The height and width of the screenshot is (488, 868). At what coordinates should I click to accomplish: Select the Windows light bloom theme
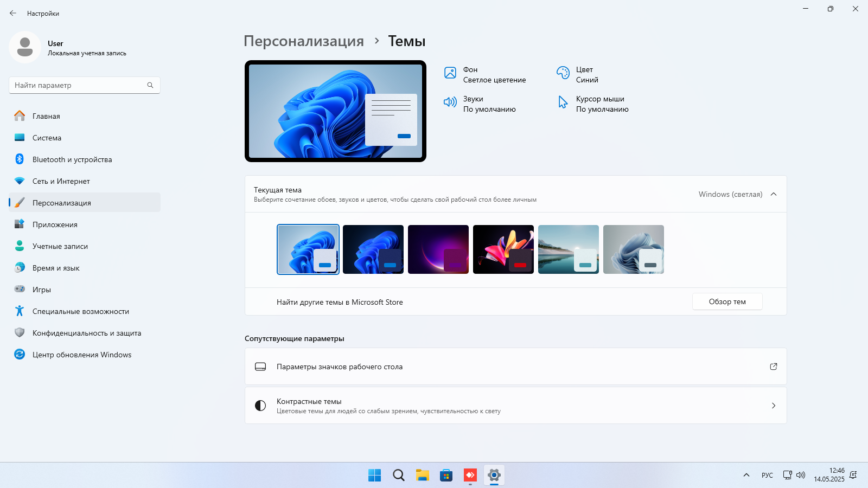point(308,249)
